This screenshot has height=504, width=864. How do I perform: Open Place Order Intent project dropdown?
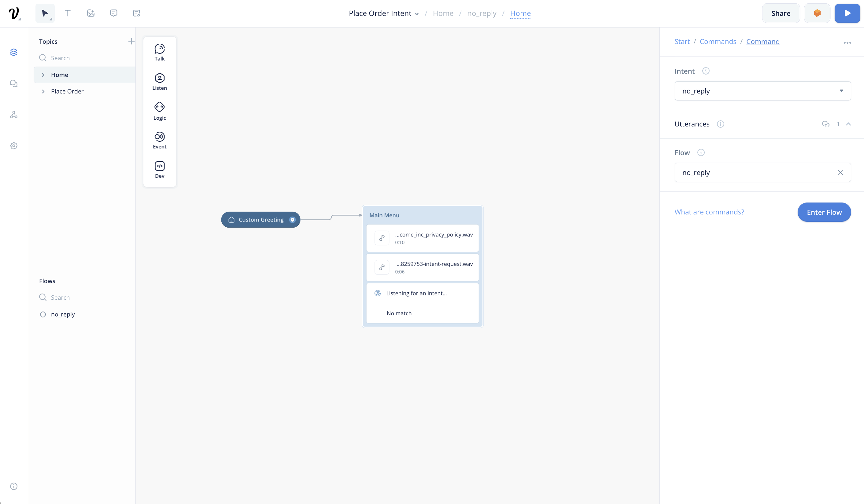click(x=384, y=13)
